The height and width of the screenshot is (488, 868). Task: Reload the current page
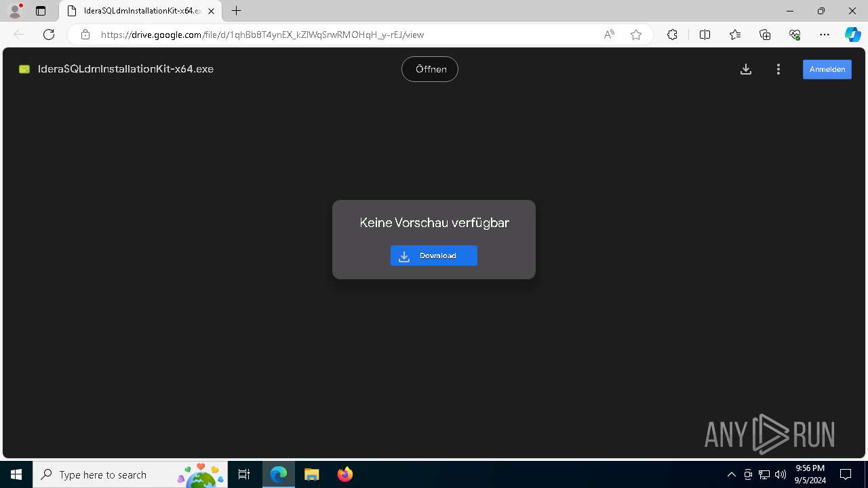point(49,35)
